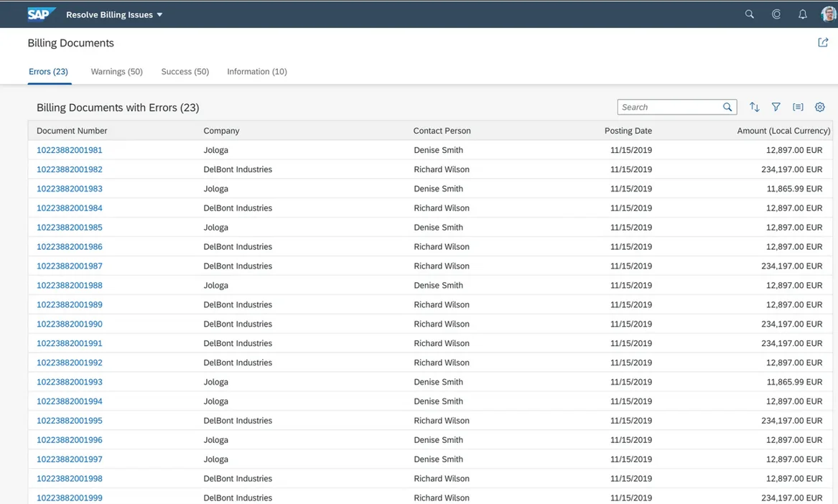
Task: Open table settings gear
Action: point(820,107)
